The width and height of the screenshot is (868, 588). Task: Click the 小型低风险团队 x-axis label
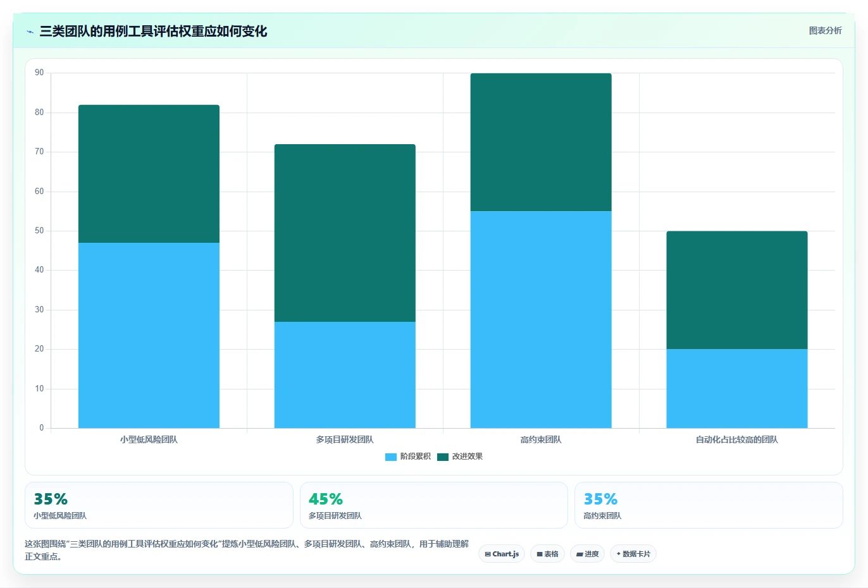click(149, 439)
